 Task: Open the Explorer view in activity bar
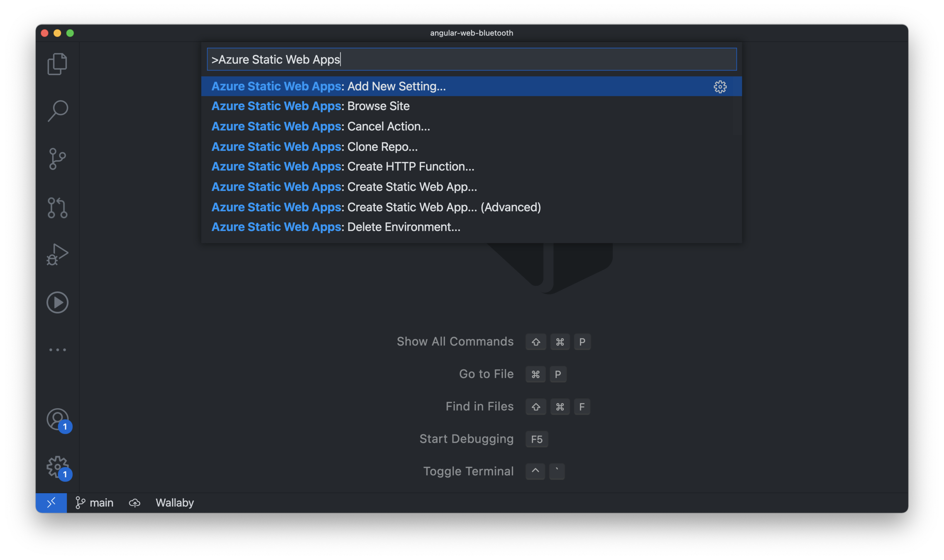[57, 64]
